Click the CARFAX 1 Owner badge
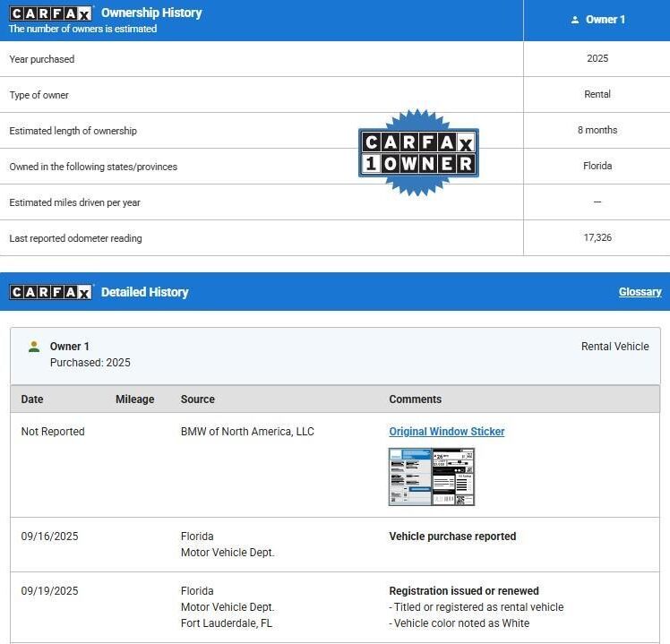This screenshot has height=644, width=670. [x=418, y=152]
